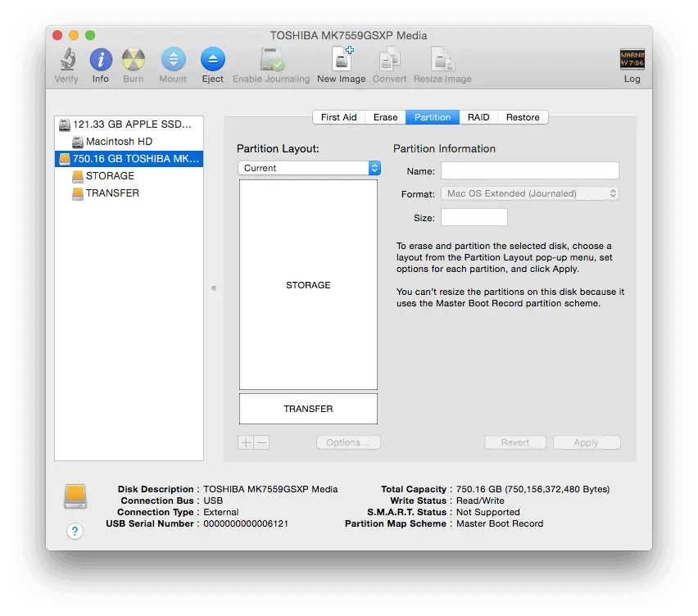Click the Mount toolbar icon
The image size is (698, 616).
tap(173, 61)
